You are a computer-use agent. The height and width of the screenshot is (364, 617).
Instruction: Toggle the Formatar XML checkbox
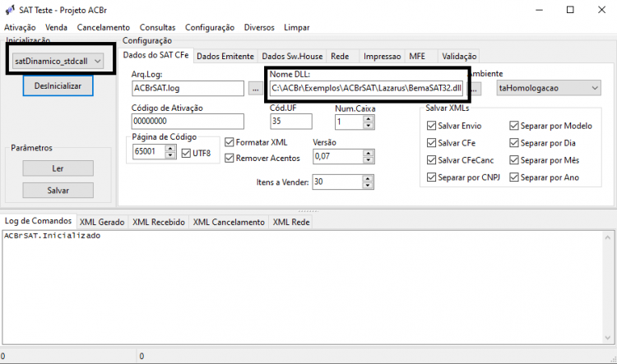click(x=229, y=142)
